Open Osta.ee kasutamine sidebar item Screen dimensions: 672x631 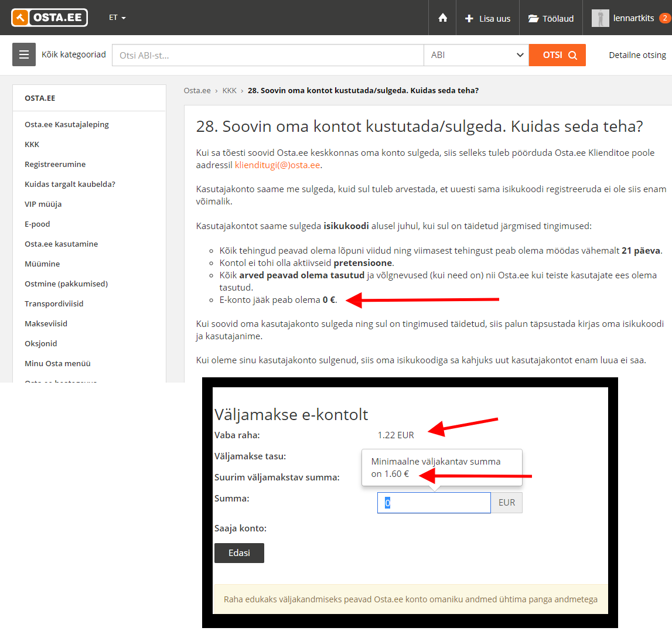tap(62, 244)
